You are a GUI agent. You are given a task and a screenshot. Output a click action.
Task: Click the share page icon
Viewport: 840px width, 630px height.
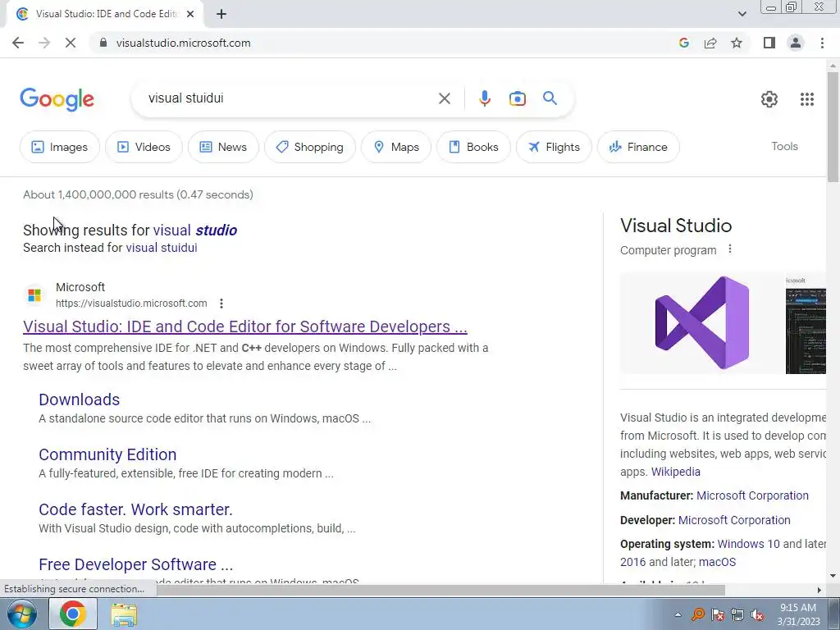coord(710,43)
